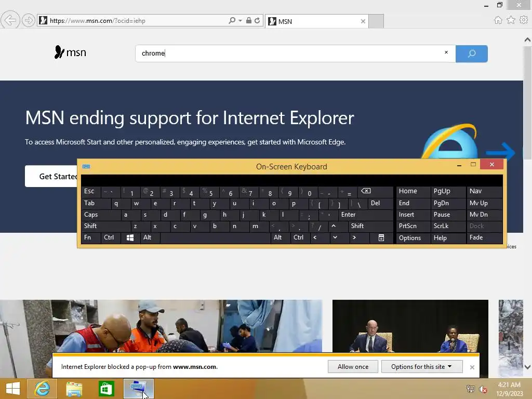Open File Explorer from taskbar
Viewport: 532px width, 399px height.
pyautogui.click(x=74, y=389)
